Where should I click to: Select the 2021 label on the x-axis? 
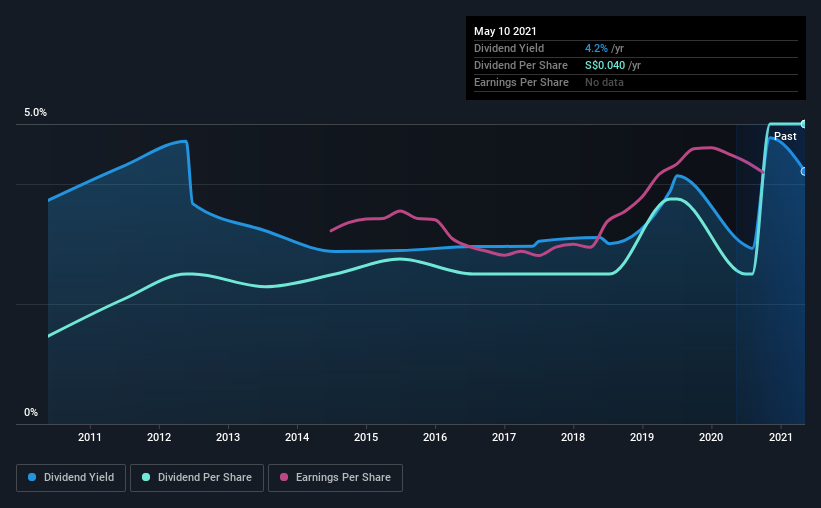(780, 437)
